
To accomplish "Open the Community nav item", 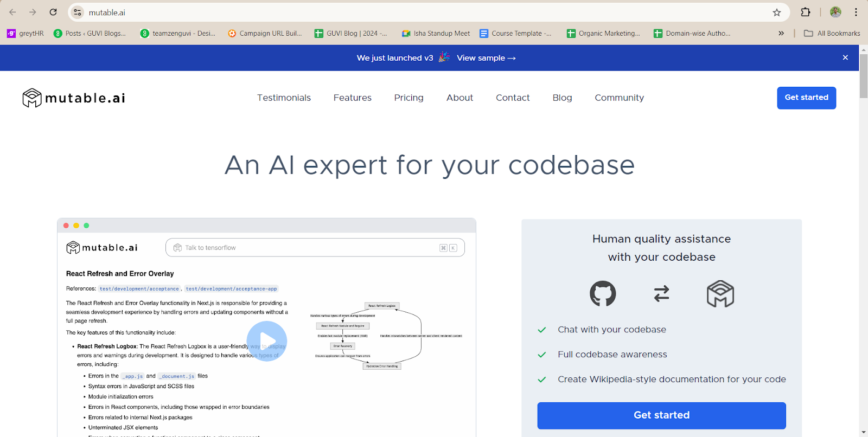I will point(619,98).
